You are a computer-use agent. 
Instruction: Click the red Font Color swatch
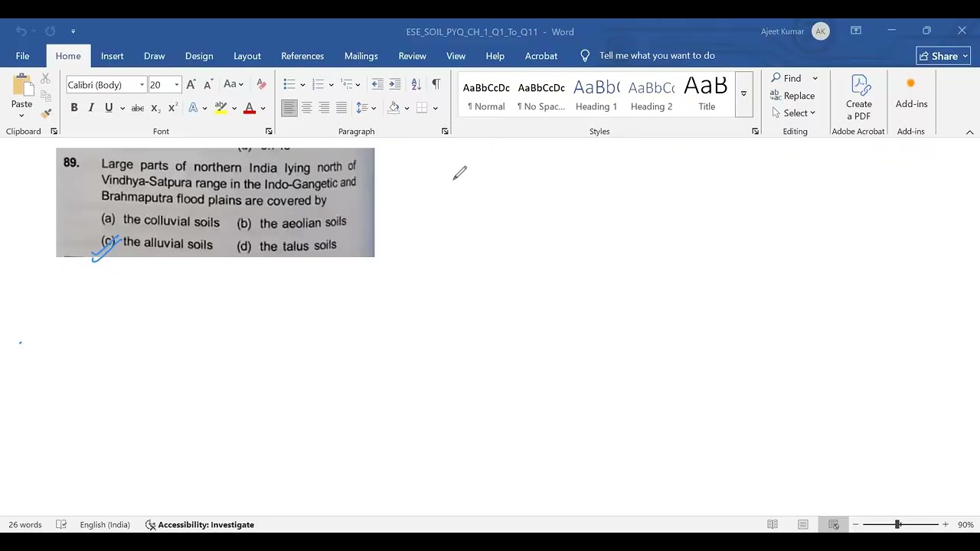click(249, 108)
